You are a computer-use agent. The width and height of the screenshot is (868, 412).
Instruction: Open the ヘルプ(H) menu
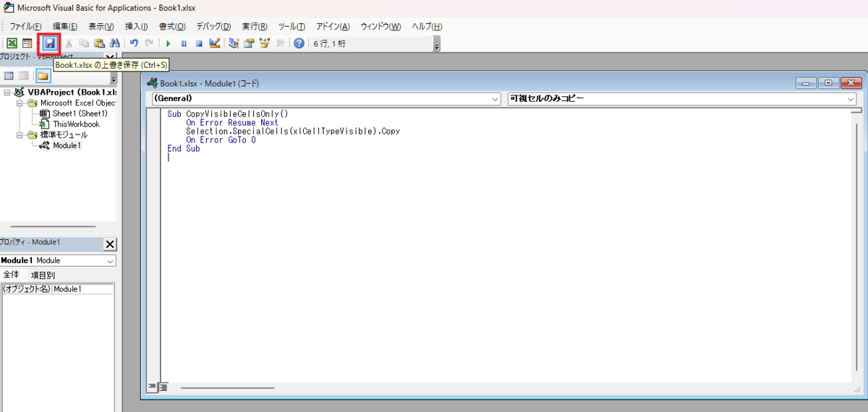click(x=427, y=26)
